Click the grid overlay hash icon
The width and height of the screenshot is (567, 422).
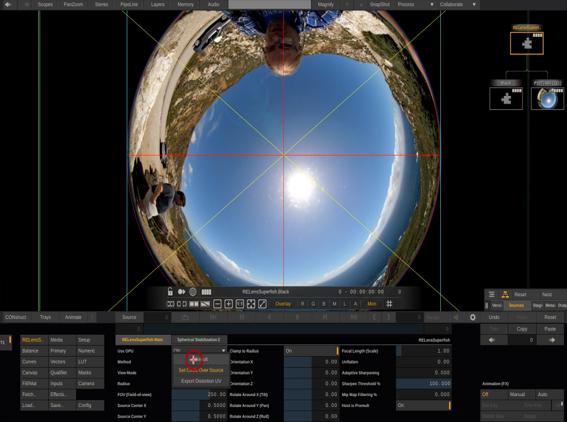click(389, 304)
